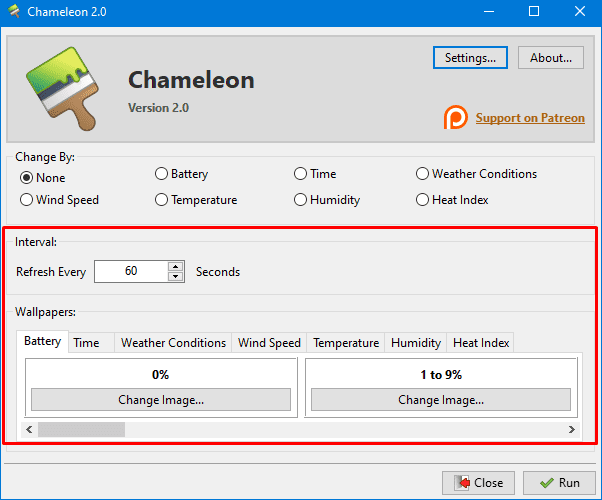Viewport: 602px width, 500px height.
Task: Switch to the Humidity wallpapers tab
Action: (416, 343)
